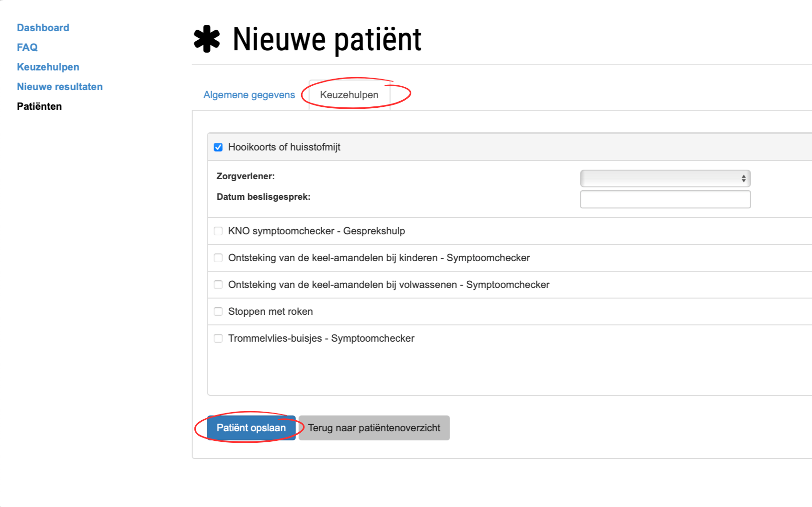This screenshot has height=507, width=812.
Task: Enable Ontsteking van de keel-amandelen bij volwassenen
Action: click(x=218, y=284)
